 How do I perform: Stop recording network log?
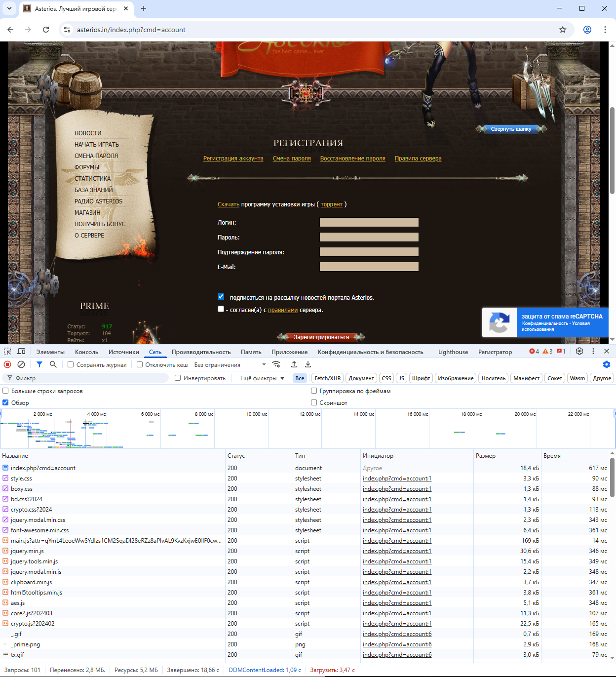pyautogui.click(x=7, y=364)
